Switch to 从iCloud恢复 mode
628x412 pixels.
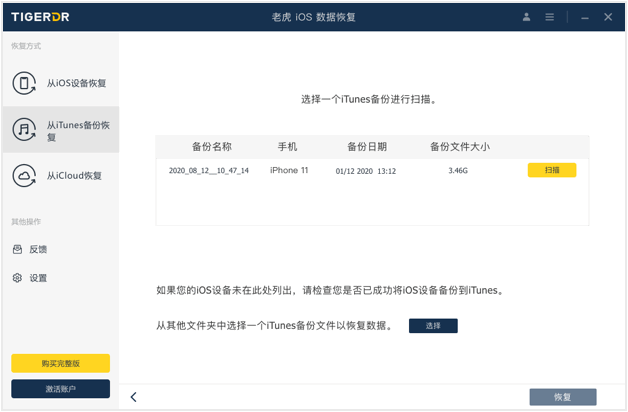(74, 176)
